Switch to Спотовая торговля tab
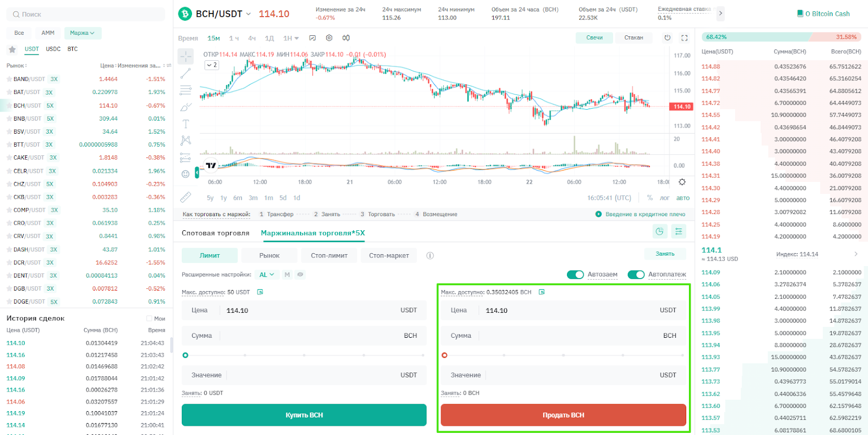The height and width of the screenshot is (435, 868). (x=215, y=233)
